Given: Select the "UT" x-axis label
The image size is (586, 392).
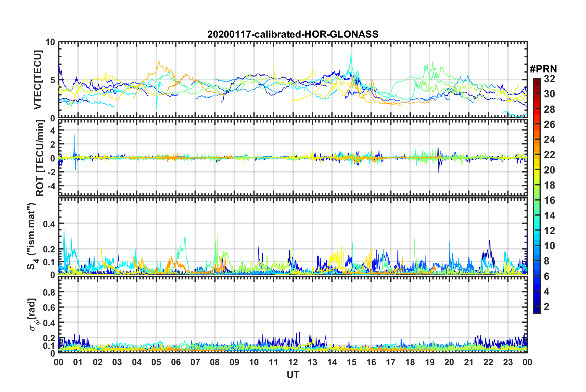Looking at the screenshot, I should [293, 375].
